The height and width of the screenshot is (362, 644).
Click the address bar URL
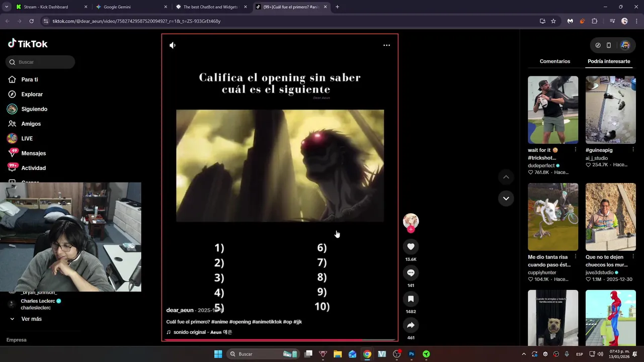pos(136,21)
